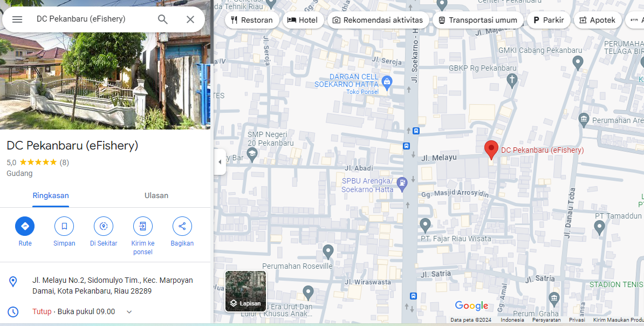This screenshot has height=326, width=644.
Task: Click the Google logo on map
Action: click(471, 306)
